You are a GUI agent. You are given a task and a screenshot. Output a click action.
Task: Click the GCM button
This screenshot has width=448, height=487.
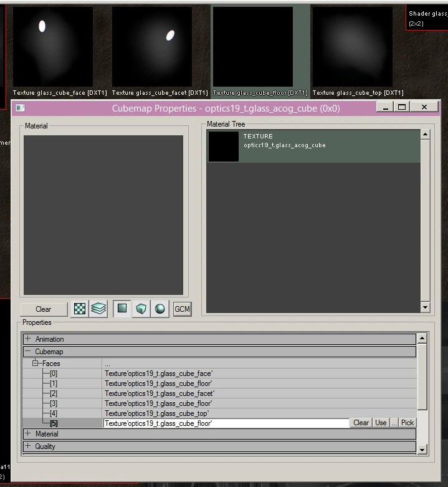click(182, 309)
